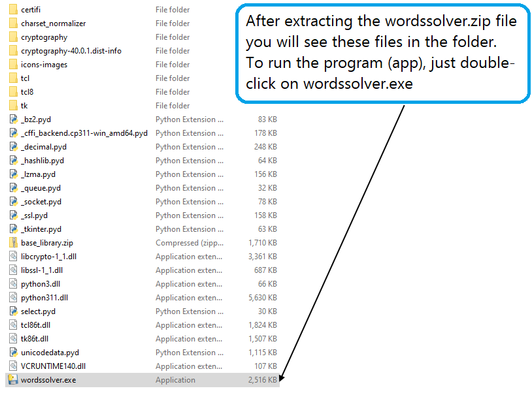Click the Application exten... type of python3.dll
532x397 pixels.
click(189, 284)
